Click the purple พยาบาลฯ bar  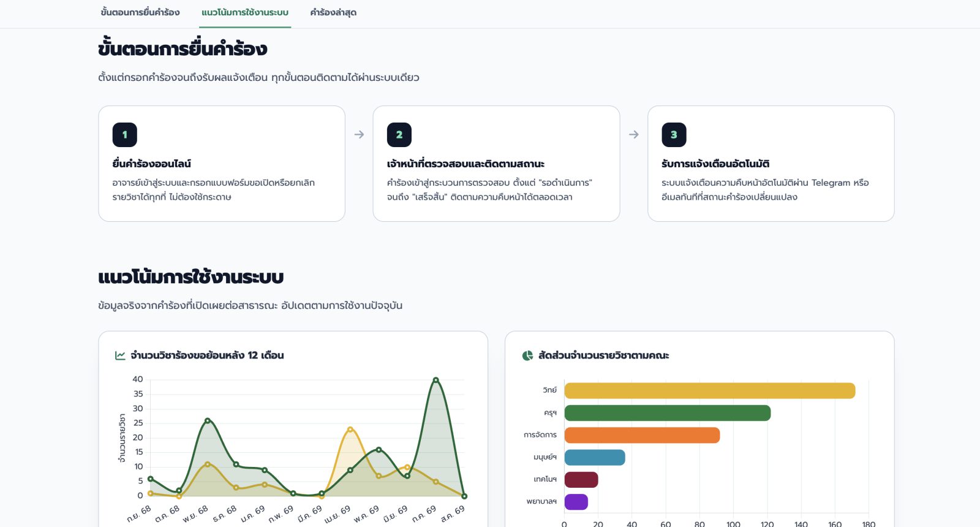[576, 502]
